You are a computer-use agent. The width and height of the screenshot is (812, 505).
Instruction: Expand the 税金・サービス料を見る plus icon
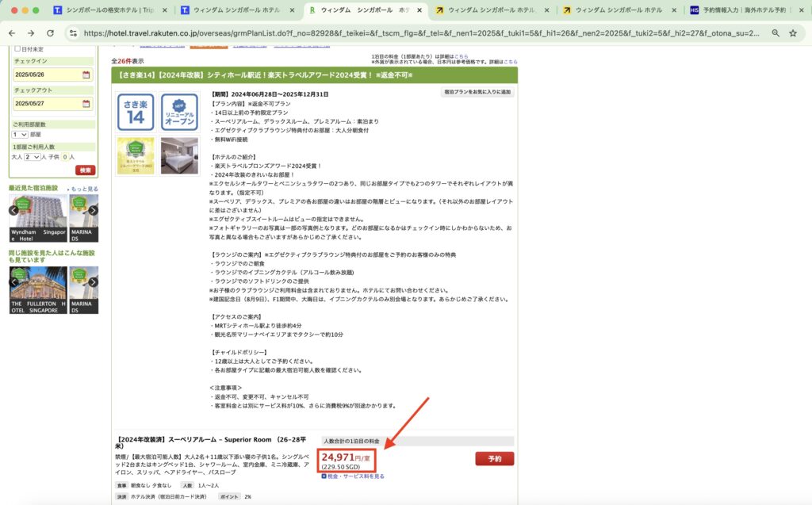point(324,476)
